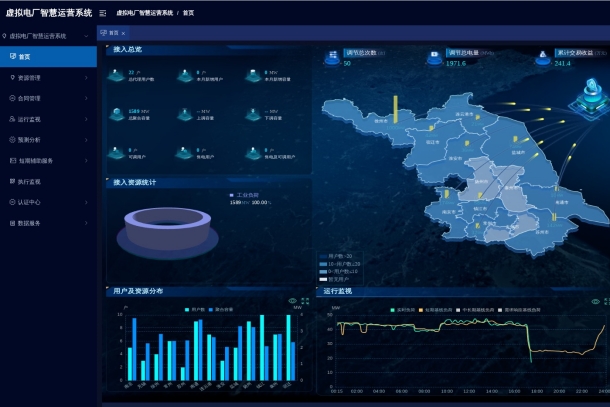Image resolution: width=610 pixels, height=407 pixels.
Task: Toggle eye icon in 用户及资源分布 panel
Action: coord(292,300)
